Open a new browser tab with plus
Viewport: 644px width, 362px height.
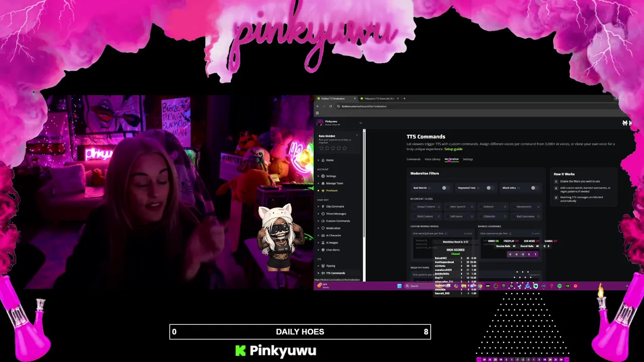405,99
